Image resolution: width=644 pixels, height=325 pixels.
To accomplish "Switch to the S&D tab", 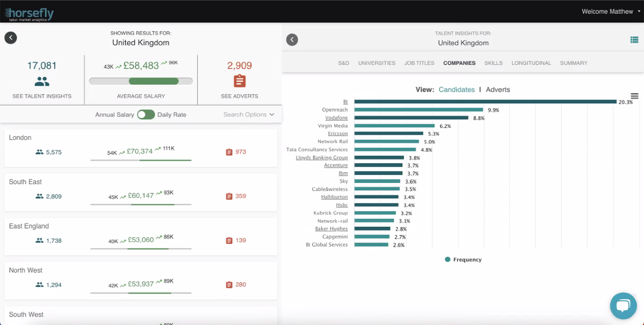I will [344, 63].
